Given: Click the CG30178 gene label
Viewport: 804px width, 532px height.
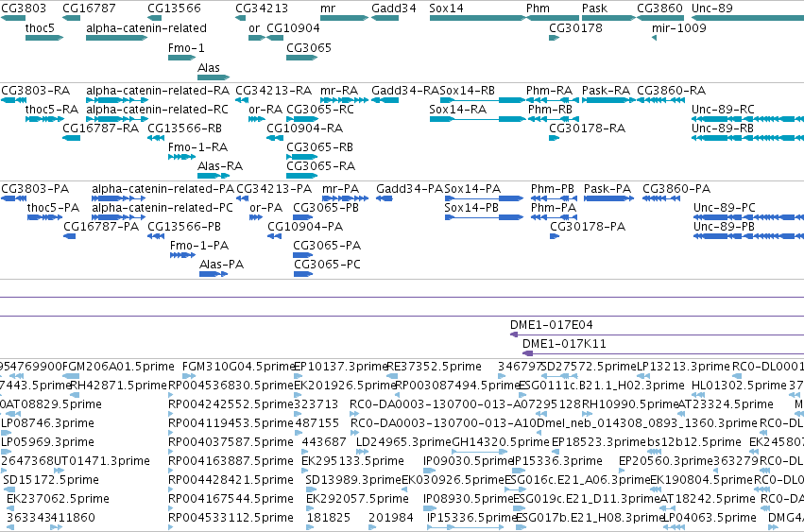Looking at the screenshot, I should click(575, 28).
